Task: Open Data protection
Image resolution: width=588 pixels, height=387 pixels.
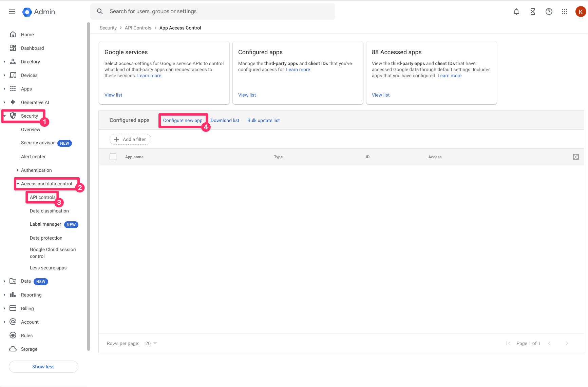Action: coord(46,238)
